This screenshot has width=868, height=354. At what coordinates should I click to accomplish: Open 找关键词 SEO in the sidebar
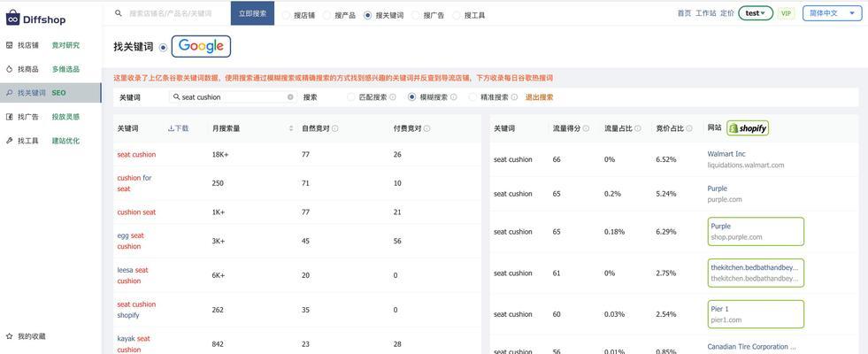coord(50,93)
